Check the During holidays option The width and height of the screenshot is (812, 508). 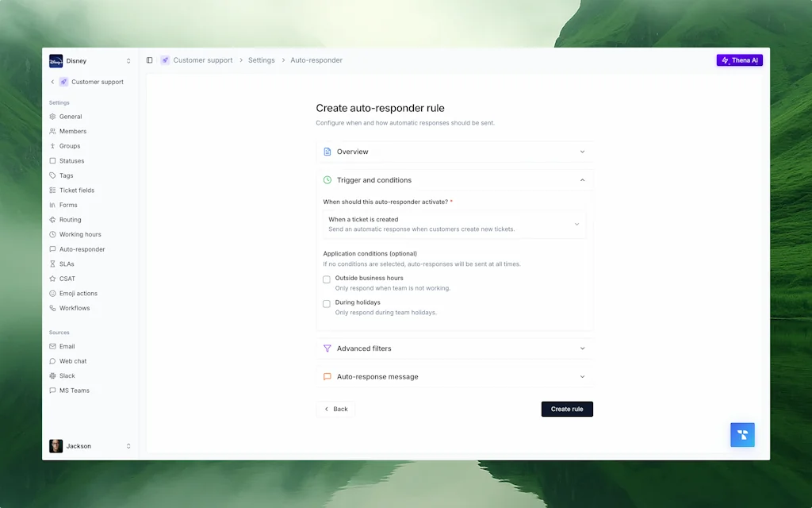coord(326,303)
